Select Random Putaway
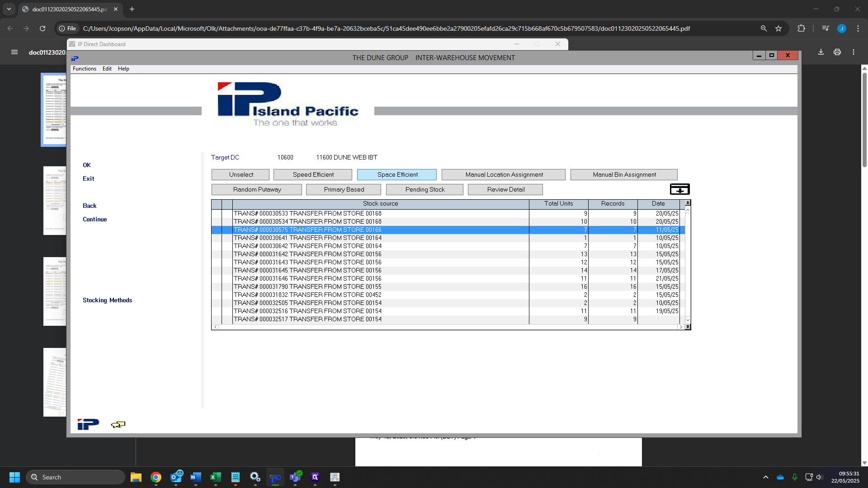The width and height of the screenshot is (868, 488). [257, 189]
